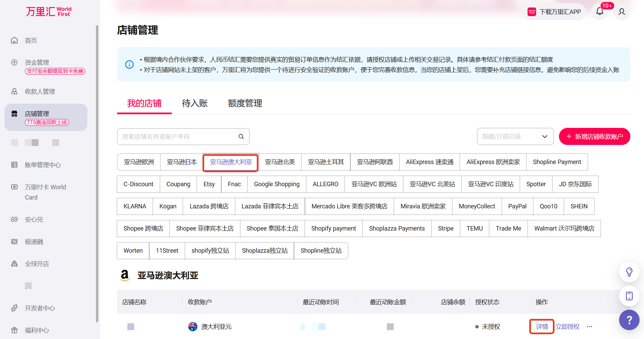Click the blue info icon in notice
The image size is (644, 339).
129,64
